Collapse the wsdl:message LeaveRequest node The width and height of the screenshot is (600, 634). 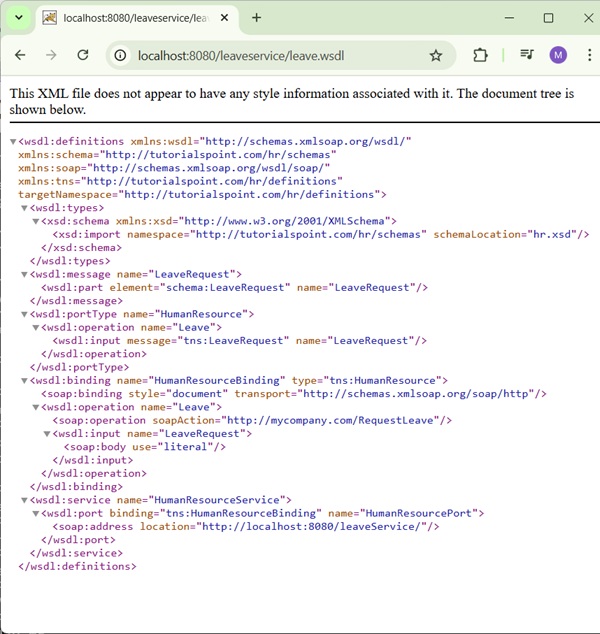(24, 274)
